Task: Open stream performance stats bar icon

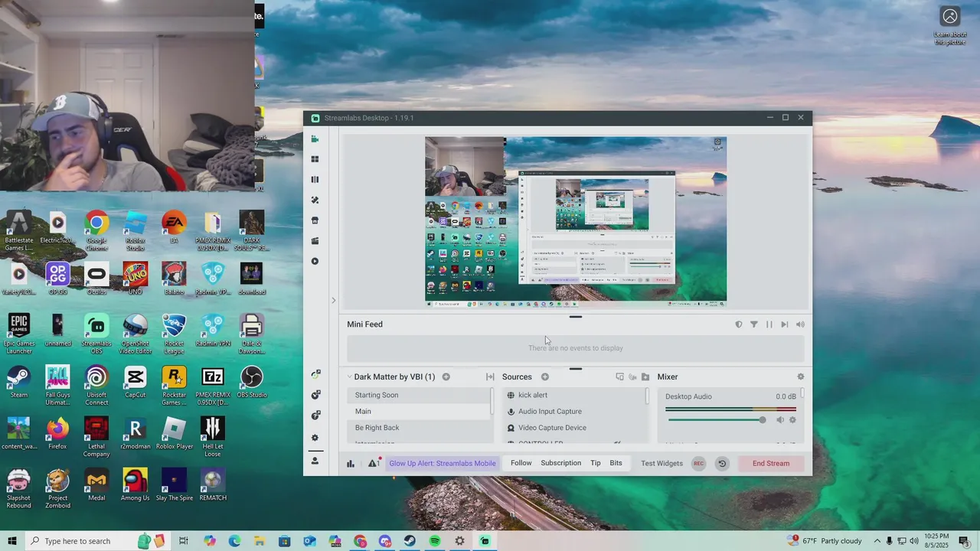Action: coord(351,463)
